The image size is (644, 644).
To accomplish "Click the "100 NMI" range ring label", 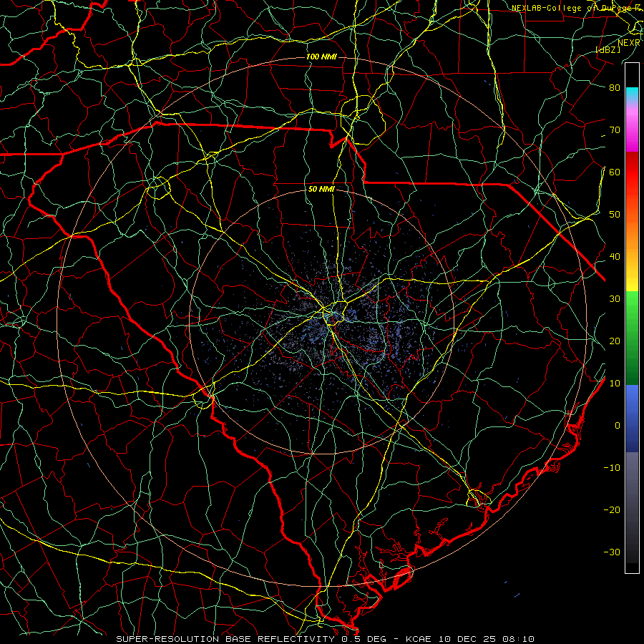I will 321,57.
